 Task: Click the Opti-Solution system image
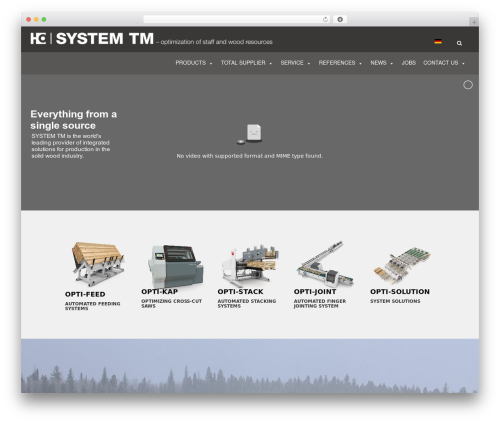402,266
